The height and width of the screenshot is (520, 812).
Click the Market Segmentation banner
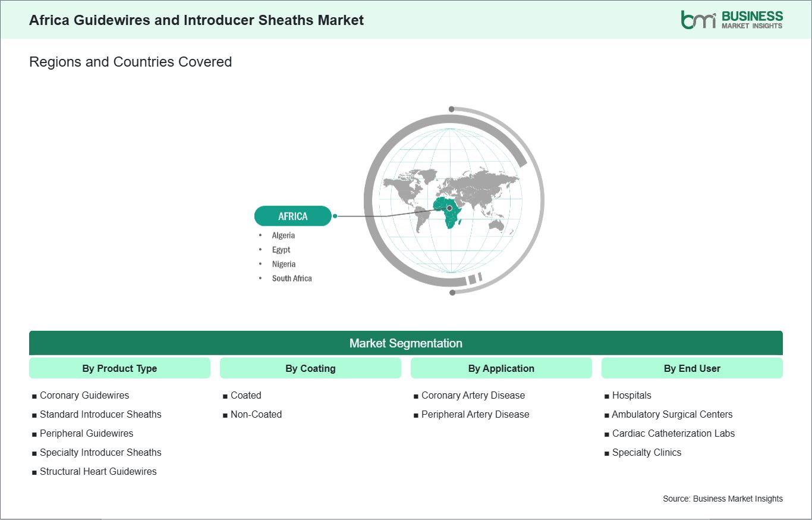pos(405,343)
